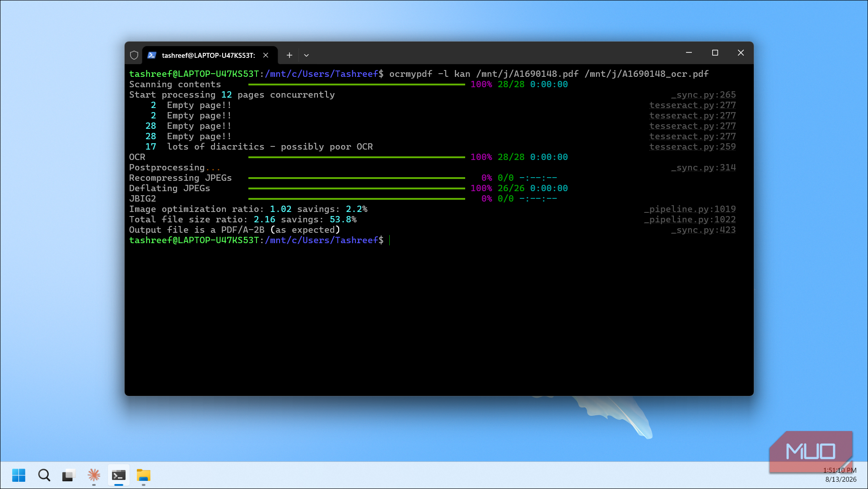This screenshot has height=489, width=868.
Task: Open File Explorer from the taskbar
Action: click(x=144, y=475)
